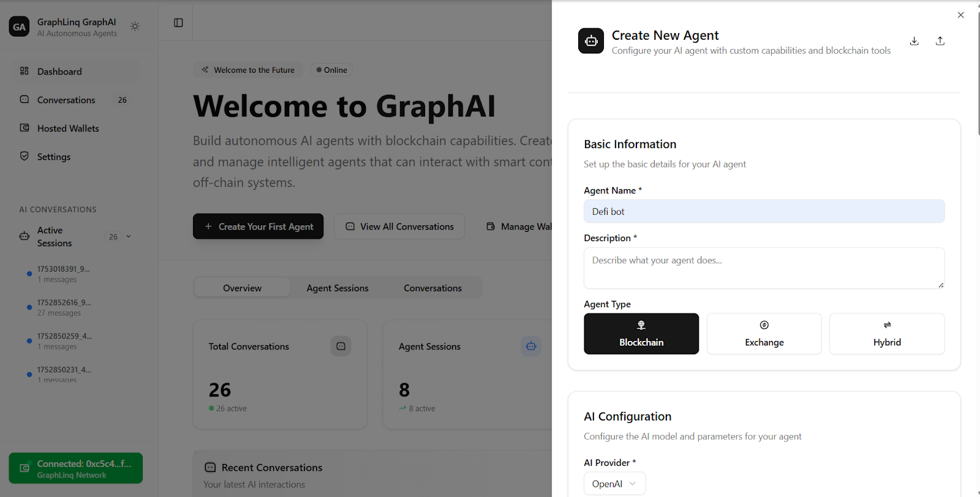The height and width of the screenshot is (497, 980).
Task: Switch to the Conversations tab
Action: 433,288
